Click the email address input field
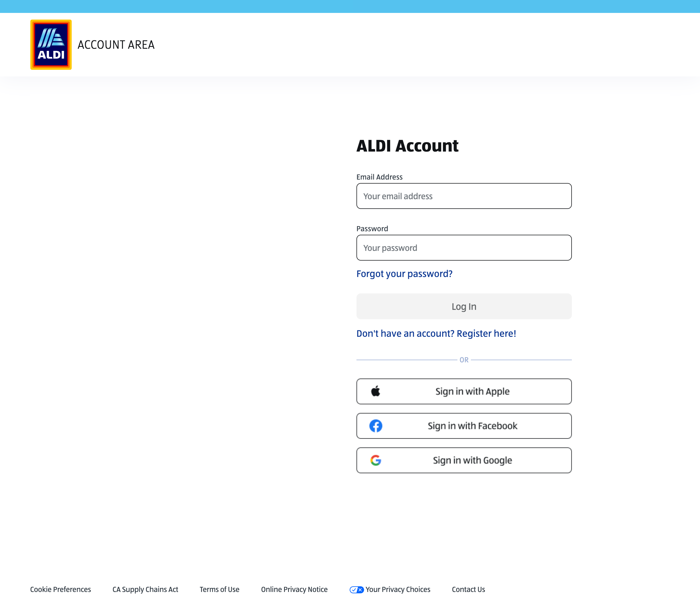This screenshot has height=610, width=700. point(464,196)
